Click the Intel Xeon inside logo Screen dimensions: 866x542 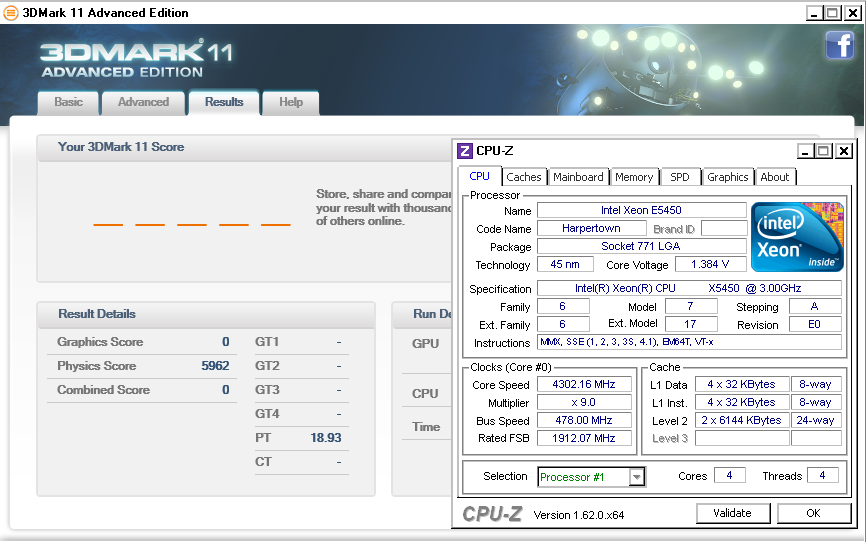pyautogui.click(x=797, y=236)
